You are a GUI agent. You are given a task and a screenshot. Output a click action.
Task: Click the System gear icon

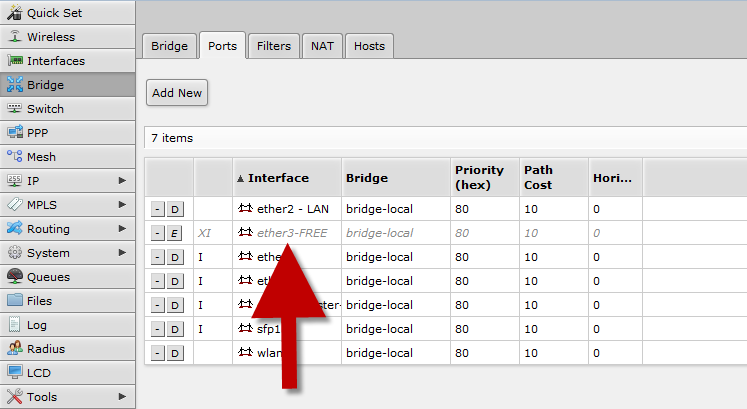15,252
